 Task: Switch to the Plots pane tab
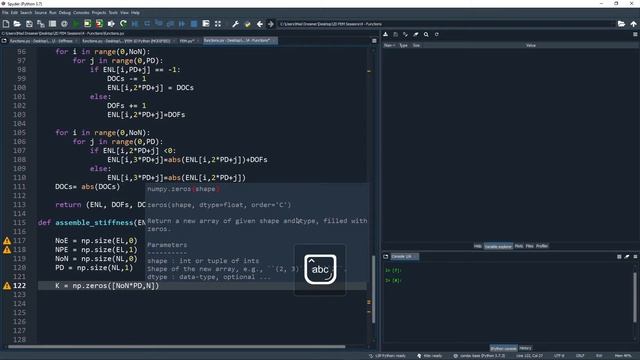pyautogui.click(x=519, y=246)
